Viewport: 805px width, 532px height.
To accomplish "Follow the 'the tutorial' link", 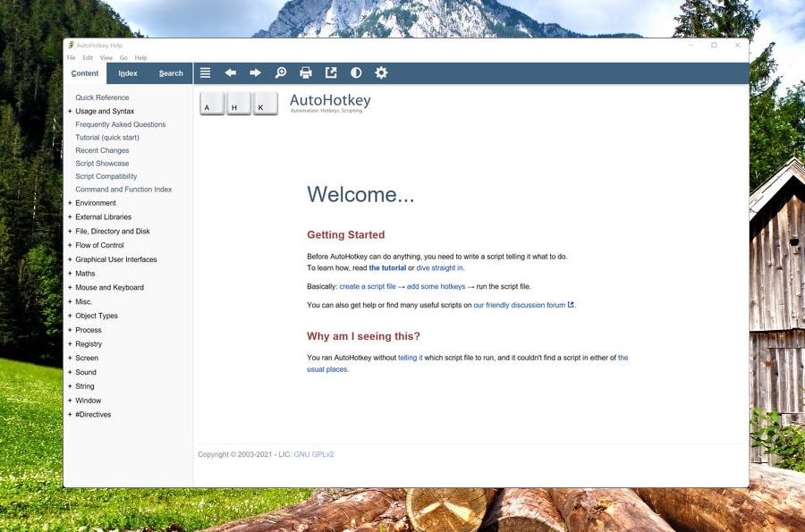I will click(387, 268).
